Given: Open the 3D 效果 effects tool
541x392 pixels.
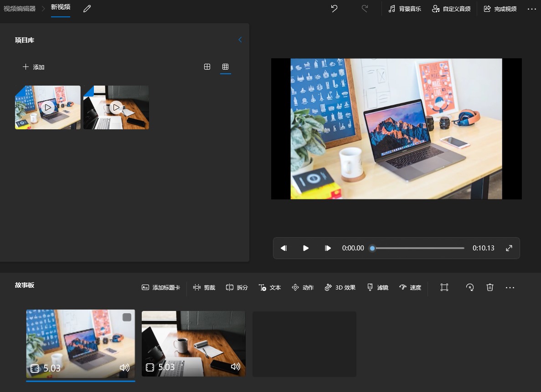Looking at the screenshot, I should click(340, 287).
